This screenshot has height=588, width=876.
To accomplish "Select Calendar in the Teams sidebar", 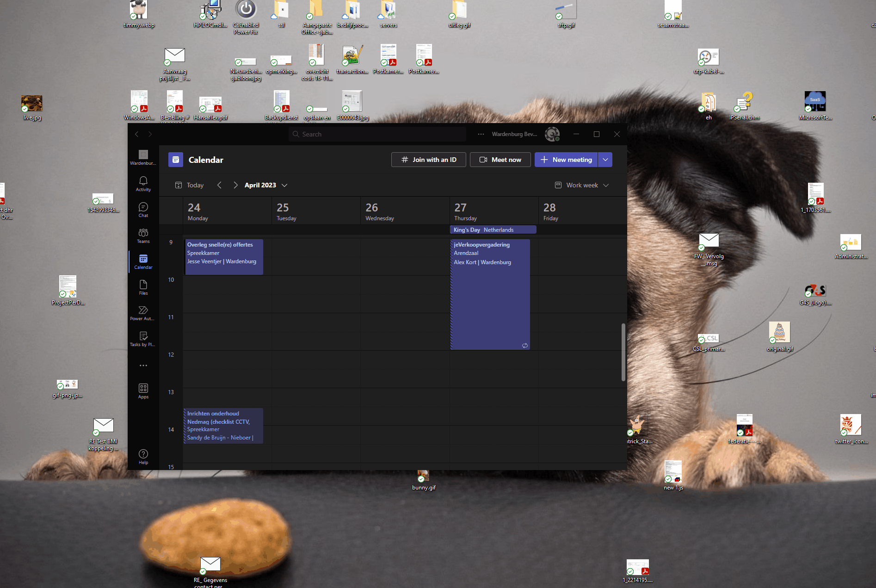I will 143,261.
